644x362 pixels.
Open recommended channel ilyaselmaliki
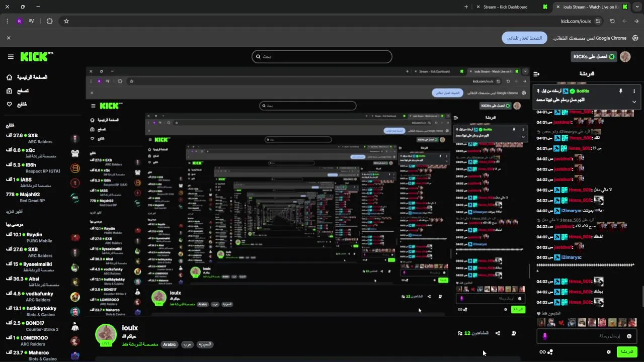(43, 267)
